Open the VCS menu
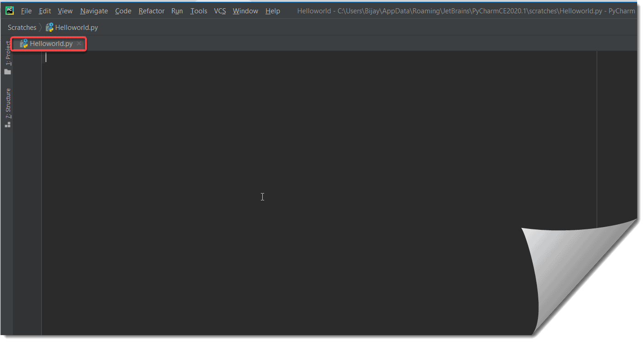644x342 pixels. [x=220, y=11]
